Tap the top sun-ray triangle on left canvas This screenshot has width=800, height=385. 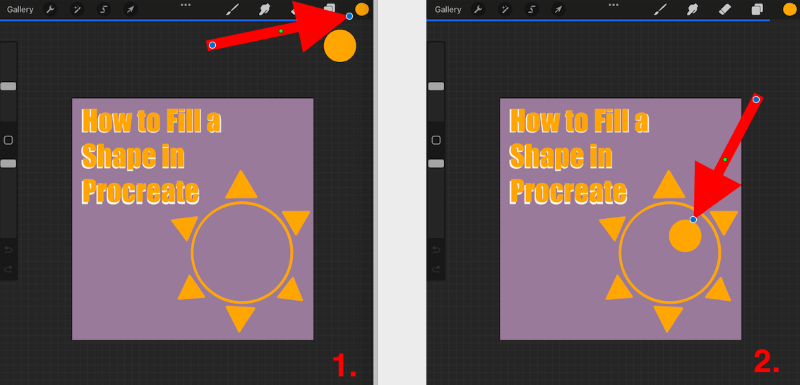241,186
